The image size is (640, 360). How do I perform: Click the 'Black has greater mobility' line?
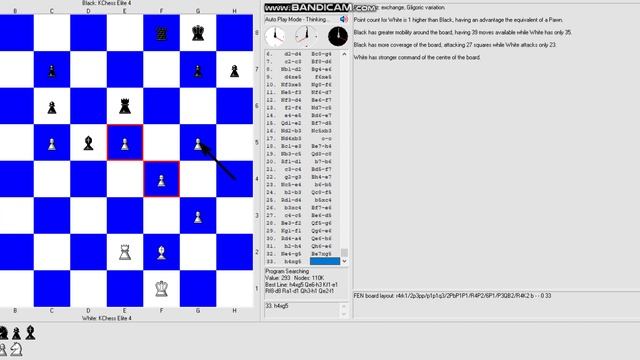[463, 32]
